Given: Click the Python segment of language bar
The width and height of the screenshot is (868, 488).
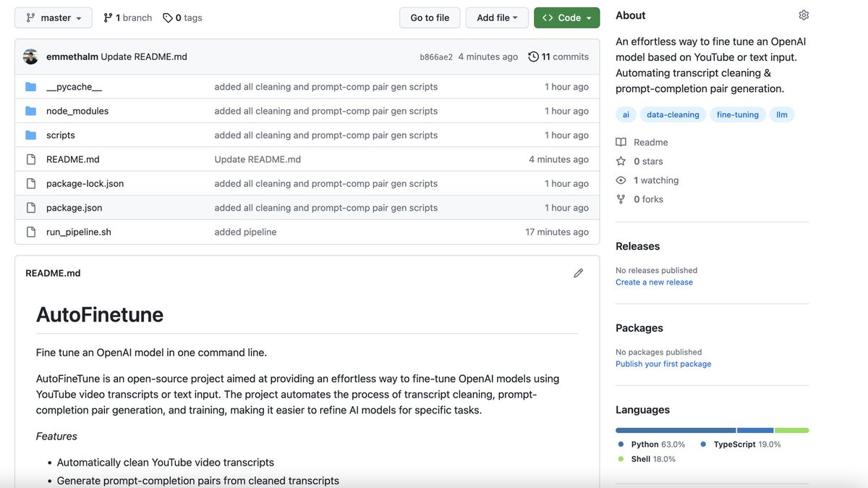Looking at the screenshot, I should [x=676, y=431].
